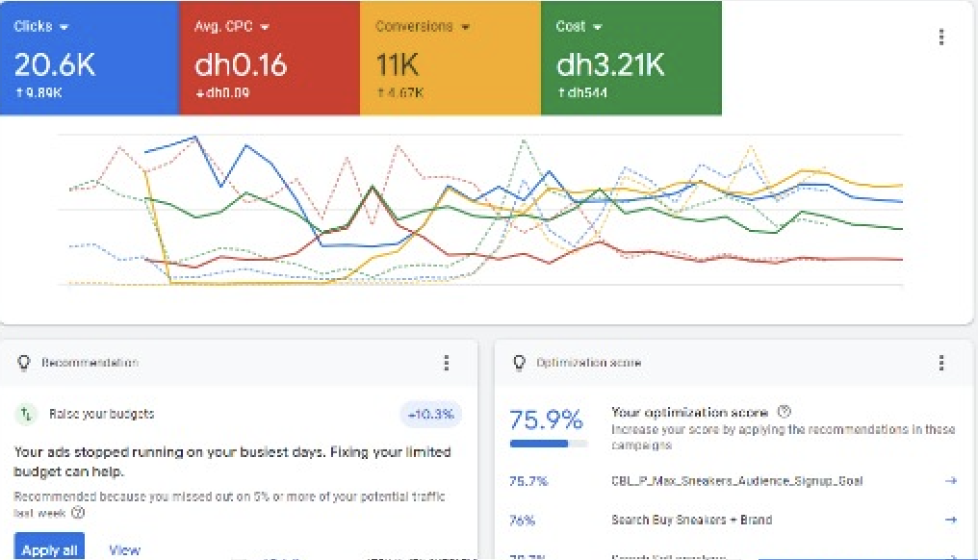Image resolution: width=978 pixels, height=560 pixels.
Task: Open the Search Buy Sneakers + Brand campaign
Action: (691, 520)
